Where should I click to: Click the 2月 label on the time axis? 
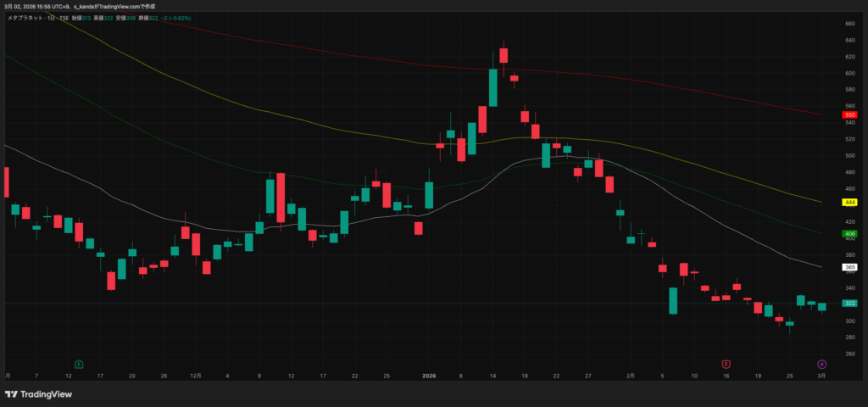(x=630, y=375)
